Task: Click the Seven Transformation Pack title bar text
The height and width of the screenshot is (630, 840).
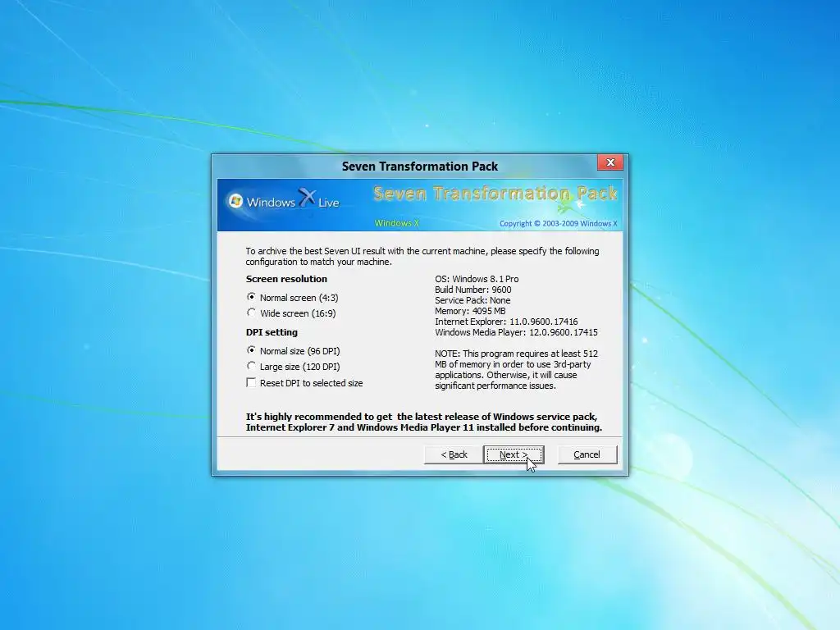Action: [x=420, y=166]
